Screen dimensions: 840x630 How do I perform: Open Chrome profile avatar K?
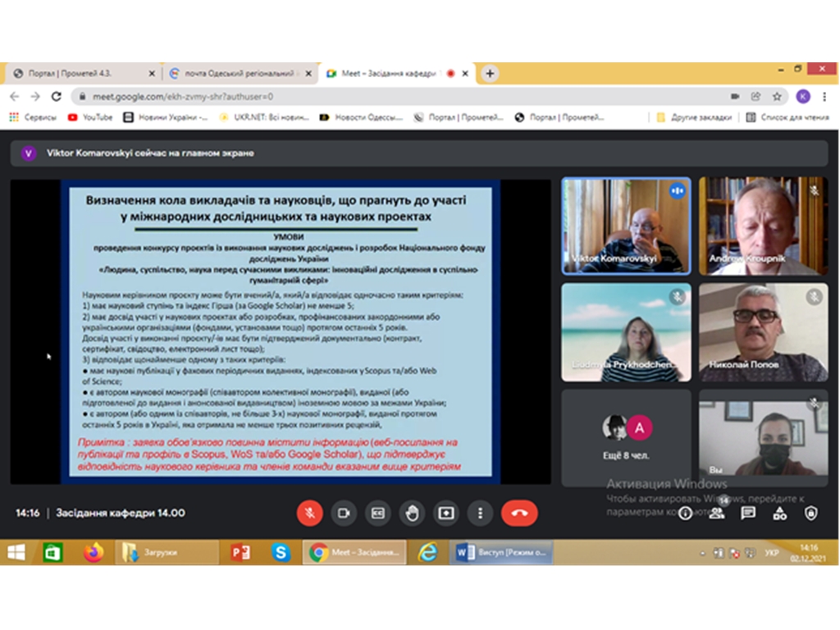802,97
